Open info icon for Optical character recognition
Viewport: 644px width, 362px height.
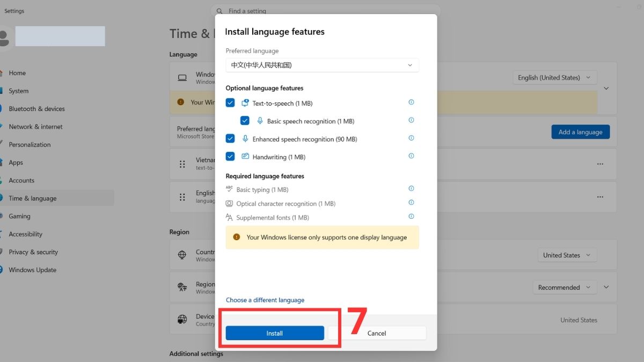coord(412,202)
